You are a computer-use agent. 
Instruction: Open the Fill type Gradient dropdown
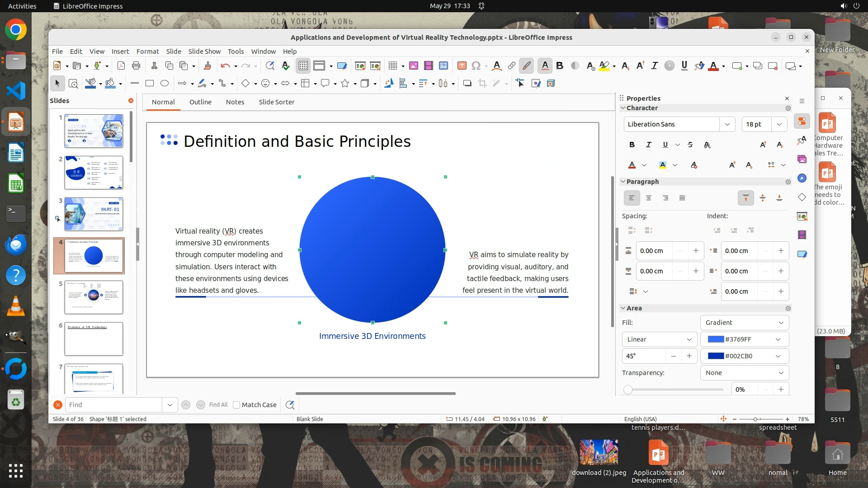point(744,323)
